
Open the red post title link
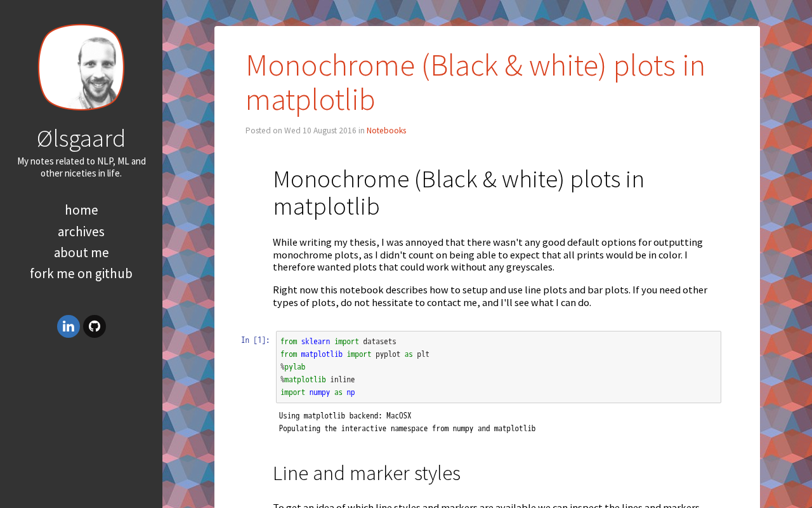[475, 82]
